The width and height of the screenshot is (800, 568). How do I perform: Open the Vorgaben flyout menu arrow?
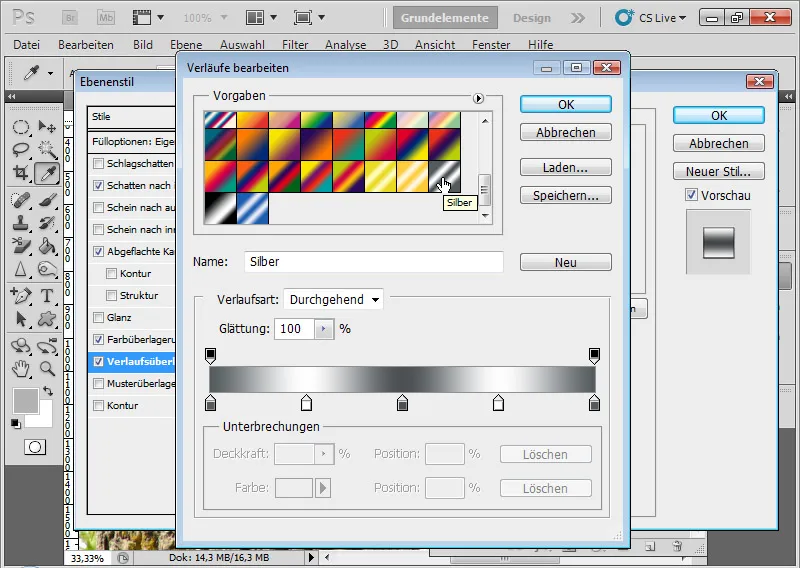[x=478, y=98]
